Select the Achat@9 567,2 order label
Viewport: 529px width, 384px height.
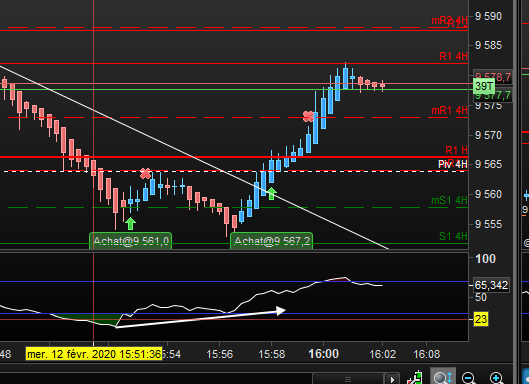click(x=272, y=241)
